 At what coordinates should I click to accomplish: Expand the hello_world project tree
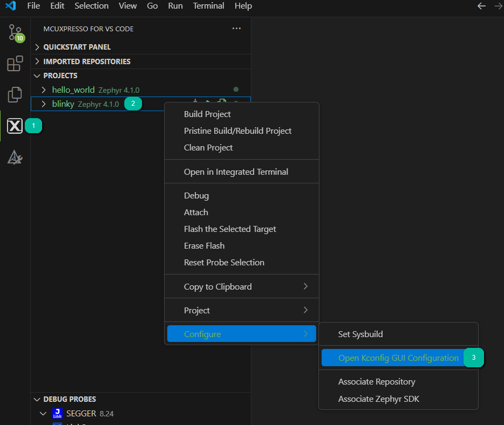pos(44,90)
